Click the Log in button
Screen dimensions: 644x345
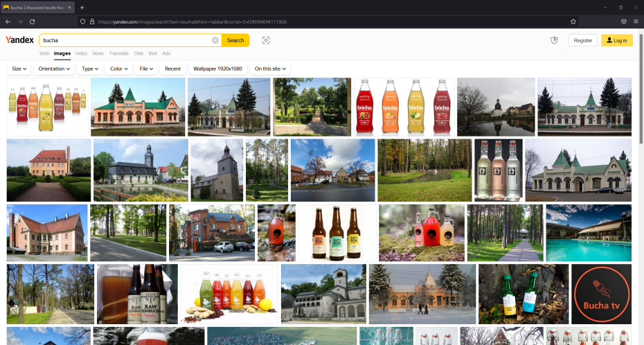[616, 40]
